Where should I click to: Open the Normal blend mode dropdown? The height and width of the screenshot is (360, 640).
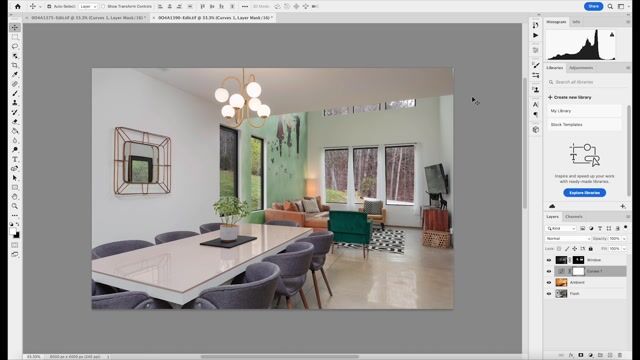click(x=568, y=238)
